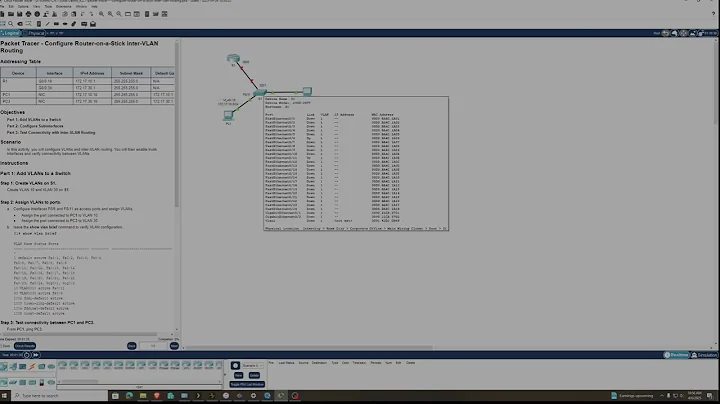Select the Draw Rectangle tool
Image resolution: width=720 pixels, height=404 pixels.
click(56, 24)
